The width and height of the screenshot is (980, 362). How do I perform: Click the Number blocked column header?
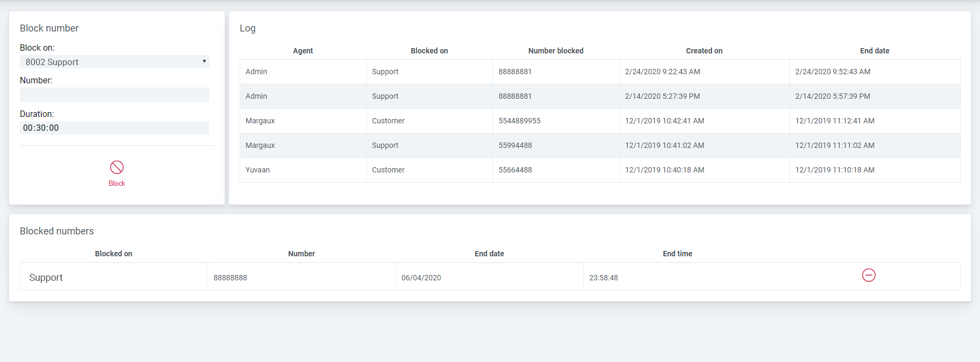[556, 51]
